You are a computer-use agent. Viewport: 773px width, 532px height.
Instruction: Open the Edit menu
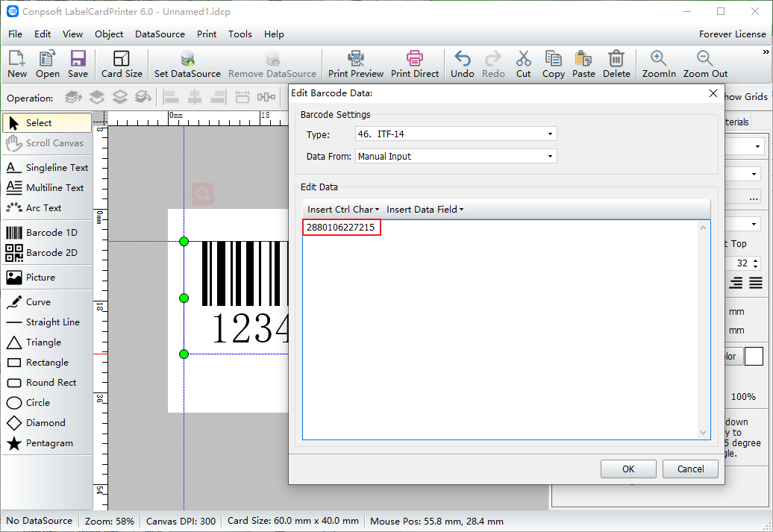tap(43, 34)
